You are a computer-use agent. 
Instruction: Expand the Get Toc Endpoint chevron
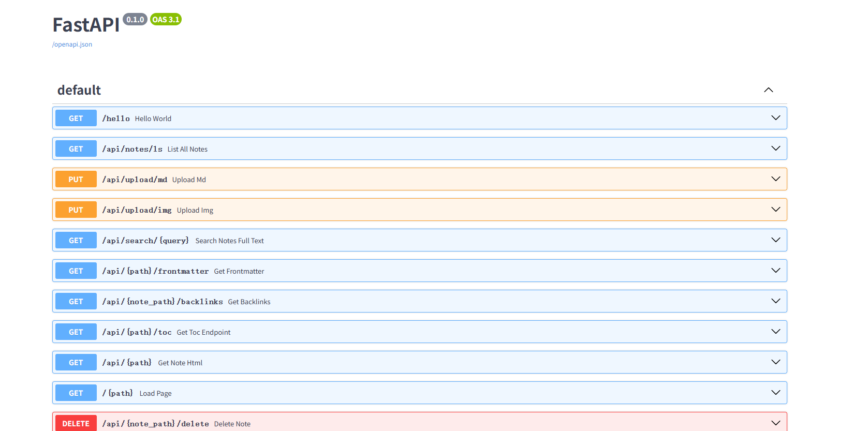click(x=776, y=332)
